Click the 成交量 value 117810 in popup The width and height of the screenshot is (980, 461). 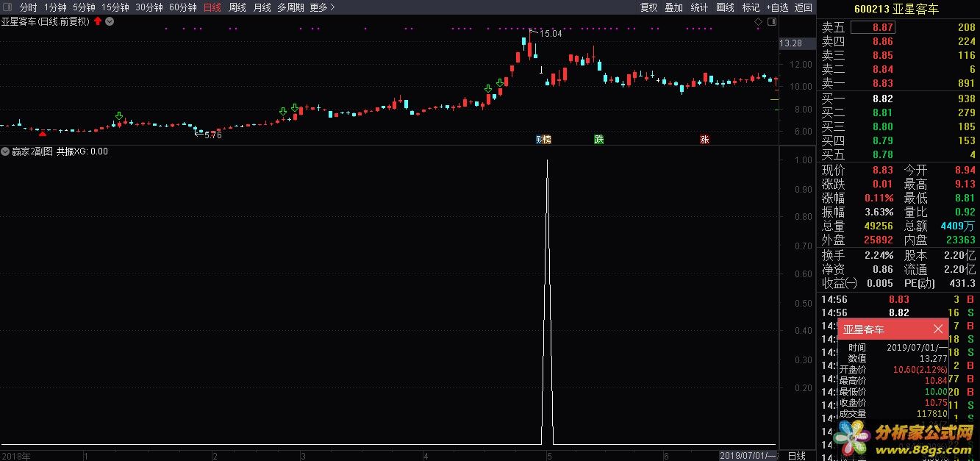point(932,413)
